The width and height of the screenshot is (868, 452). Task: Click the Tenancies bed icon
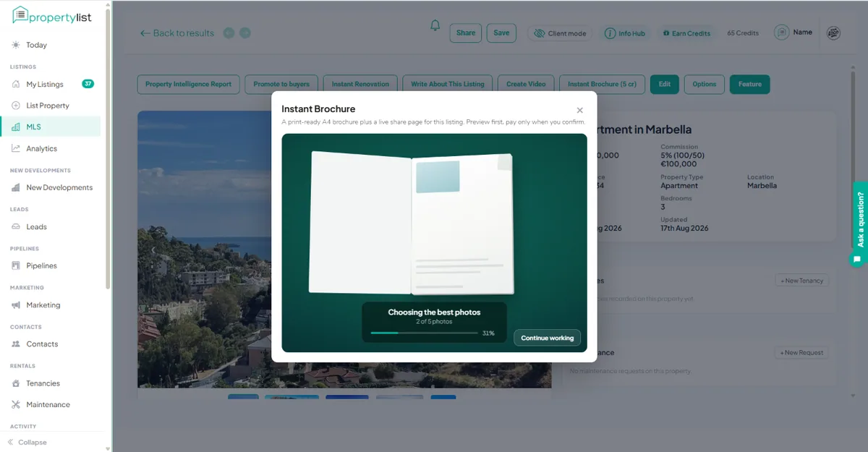[x=16, y=383]
